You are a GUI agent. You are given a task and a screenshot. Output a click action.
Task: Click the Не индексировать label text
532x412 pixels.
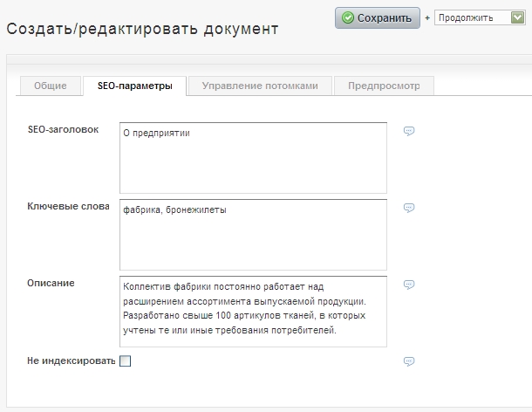tap(72, 361)
